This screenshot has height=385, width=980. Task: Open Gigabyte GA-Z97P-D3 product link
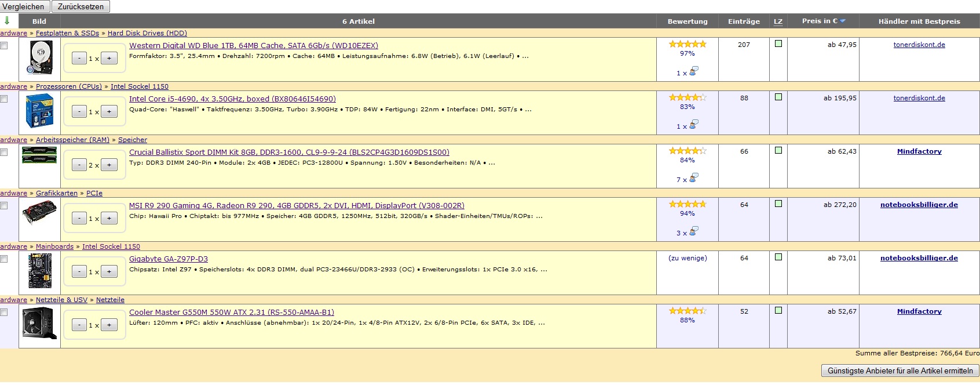click(169, 259)
